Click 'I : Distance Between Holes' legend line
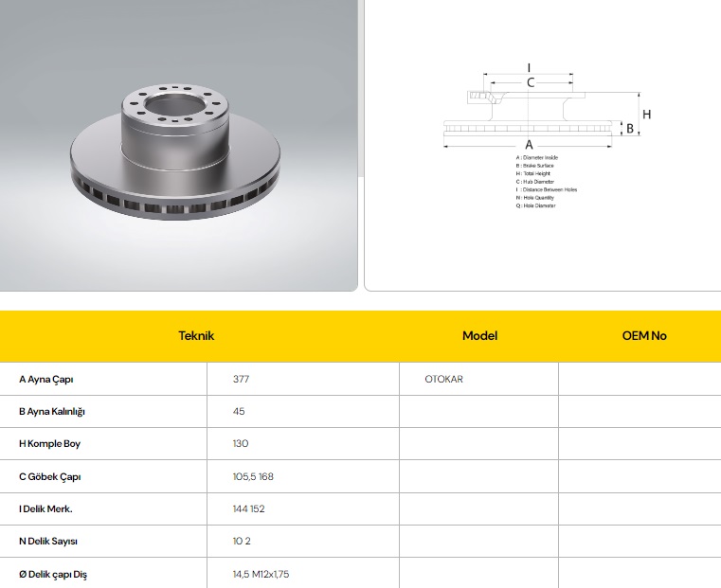Screen dimensions: 721x588 click(547, 189)
